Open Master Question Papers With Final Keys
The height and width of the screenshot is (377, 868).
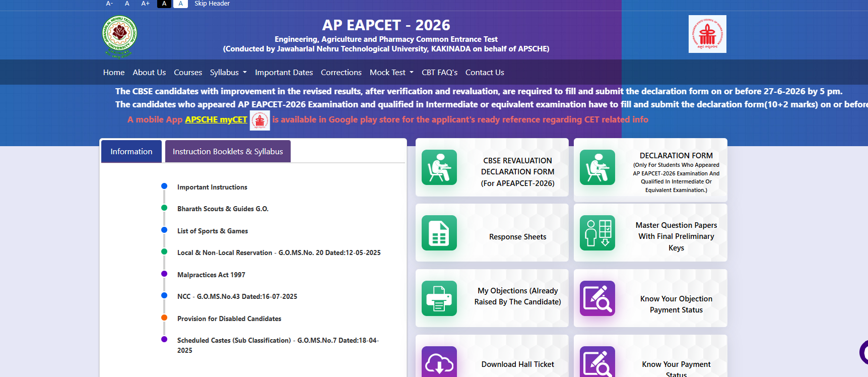(676, 236)
